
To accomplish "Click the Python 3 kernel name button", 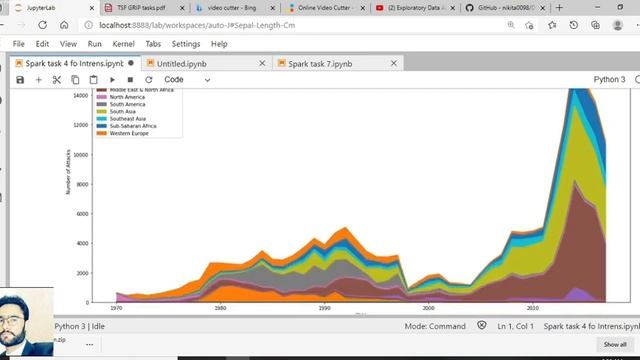I will pos(609,80).
